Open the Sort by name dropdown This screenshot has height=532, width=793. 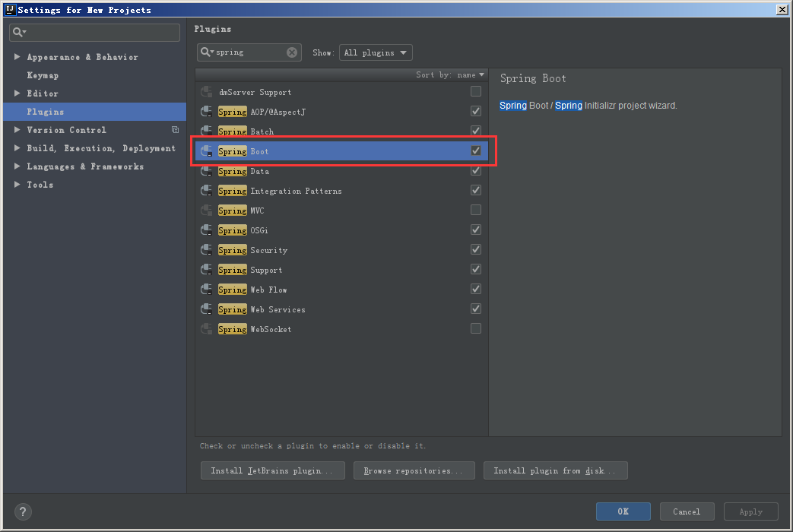(449, 74)
